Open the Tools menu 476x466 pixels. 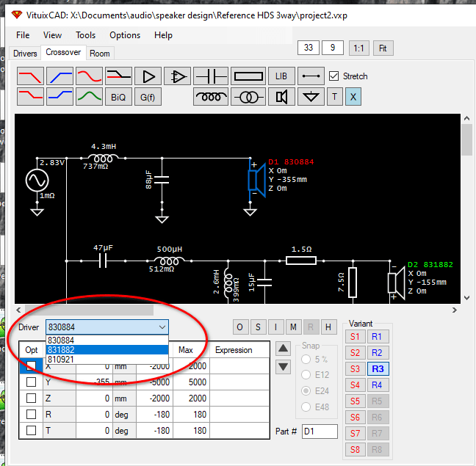(86, 35)
